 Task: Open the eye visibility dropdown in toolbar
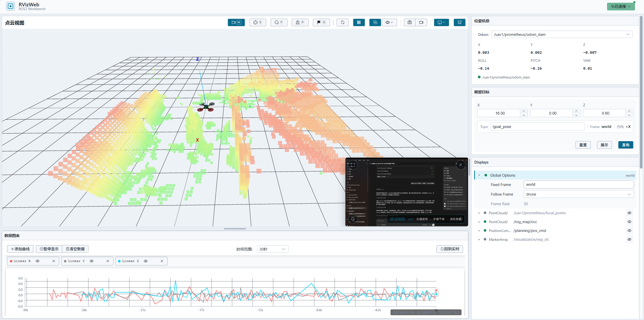click(x=389, y=22)
